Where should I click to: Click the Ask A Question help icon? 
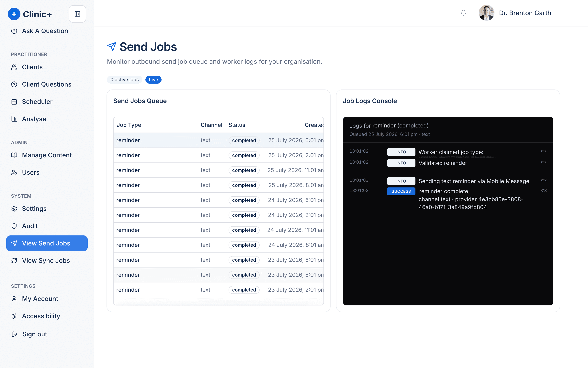coord(14,31)
